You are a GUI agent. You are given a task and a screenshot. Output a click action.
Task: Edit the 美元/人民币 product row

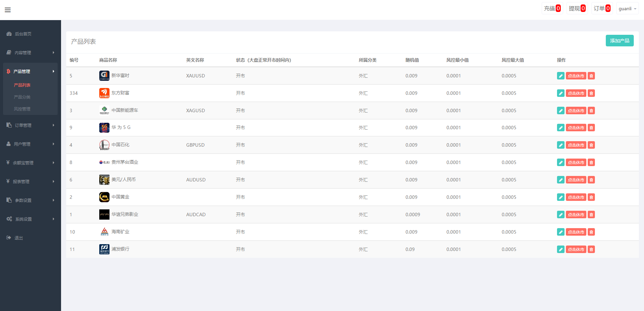pos(560,180)
